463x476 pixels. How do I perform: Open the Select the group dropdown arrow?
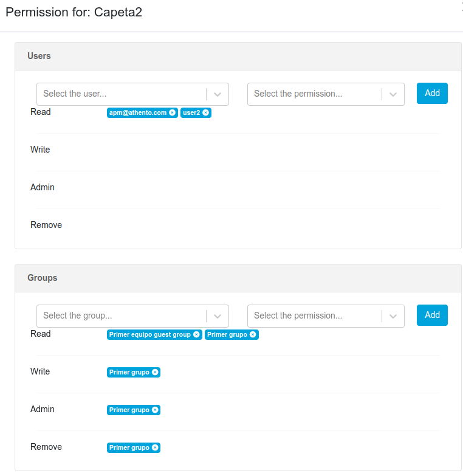[x=218, y=316]
